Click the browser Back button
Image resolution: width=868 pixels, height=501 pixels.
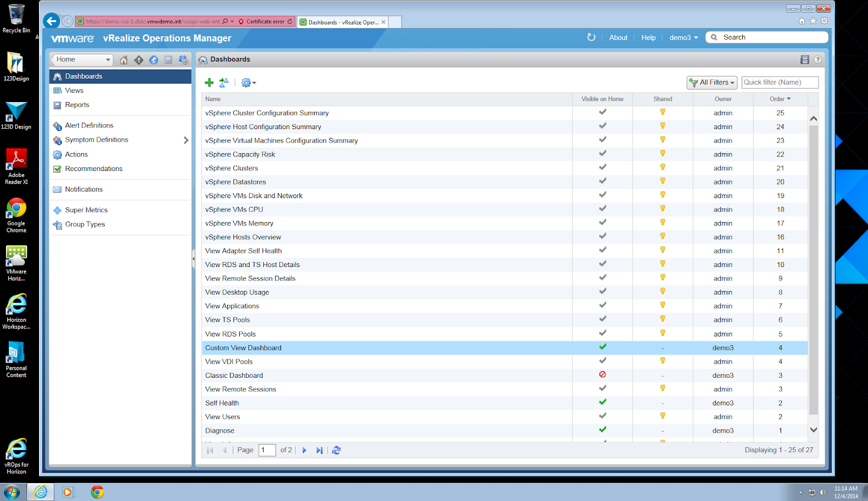52,21
